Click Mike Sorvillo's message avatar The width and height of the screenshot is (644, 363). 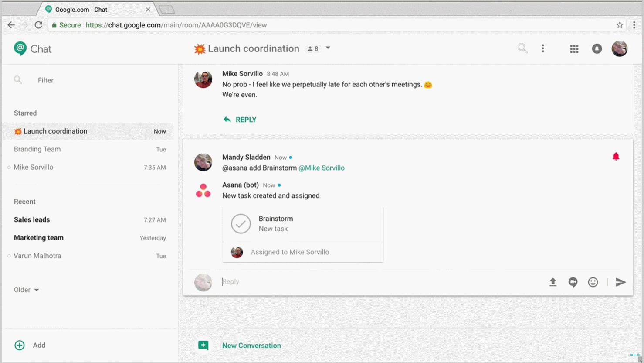203,79
